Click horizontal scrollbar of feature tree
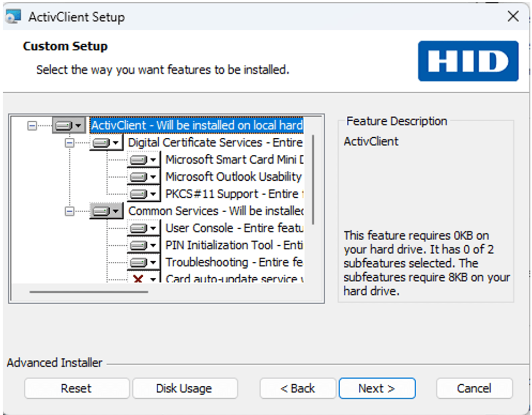 click(89, 292)
